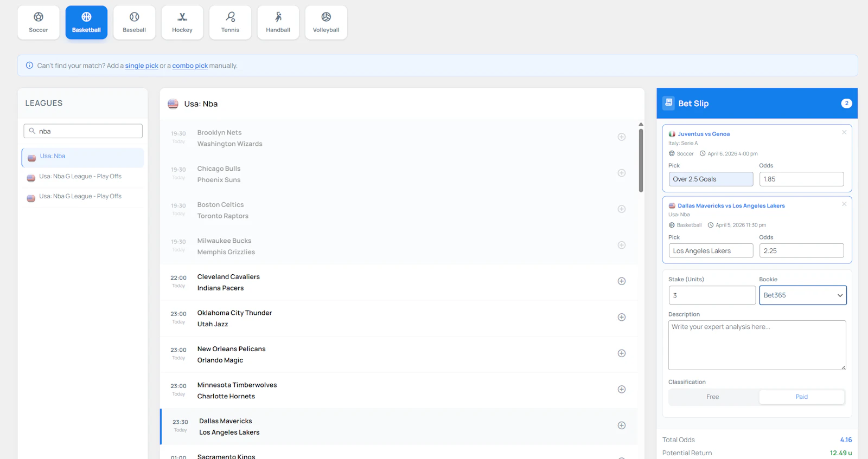This screenshot has height=459, width=868.
Task: Select the Usa: Nba league
Action: (x=82, y=157)
